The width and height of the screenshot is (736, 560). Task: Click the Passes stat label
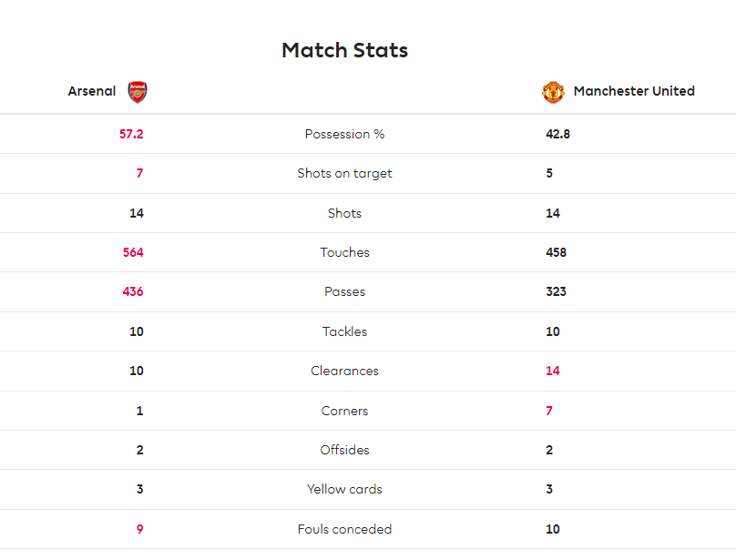pos(344,292)
